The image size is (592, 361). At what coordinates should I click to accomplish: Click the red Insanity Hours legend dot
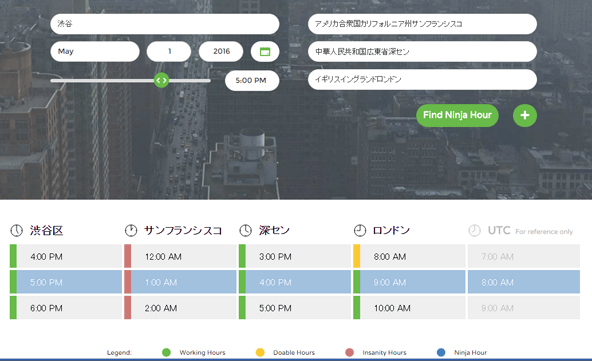pos(350,352)
